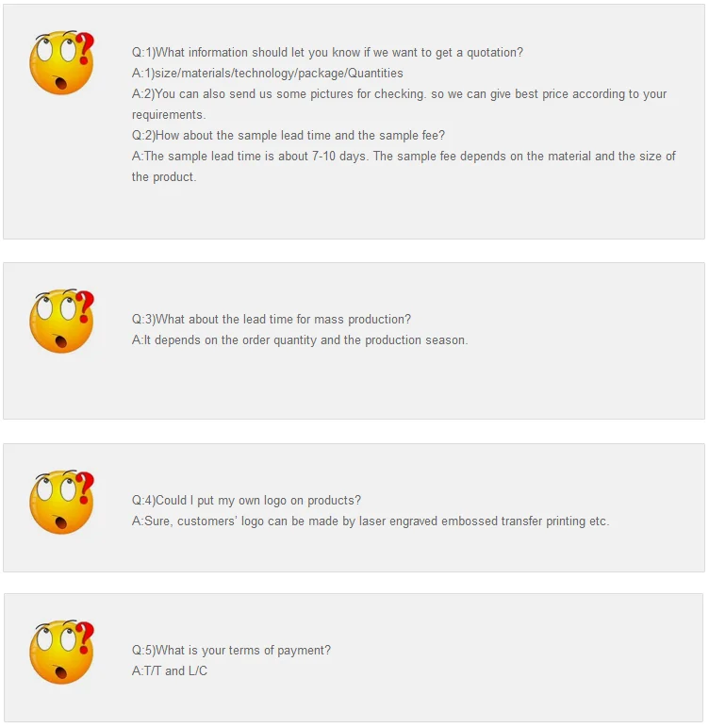Click question 4 about putting own logo on products
709x728 pixels.
[245, 501]
